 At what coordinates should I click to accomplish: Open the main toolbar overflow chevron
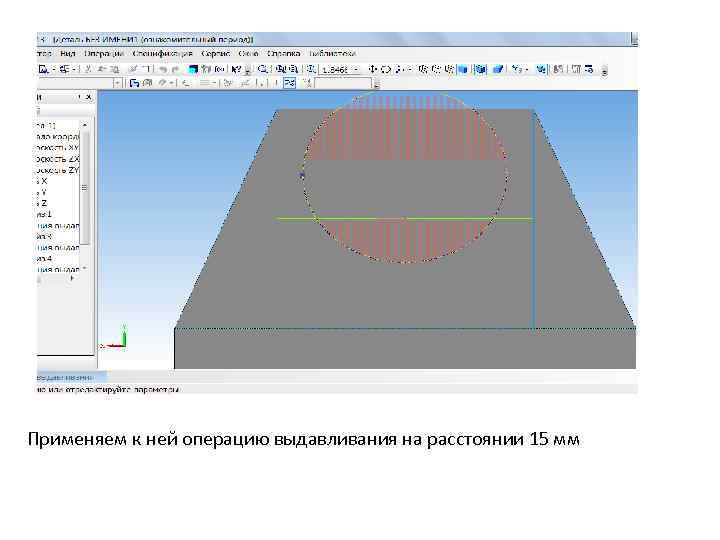click(x=605, y=71)
